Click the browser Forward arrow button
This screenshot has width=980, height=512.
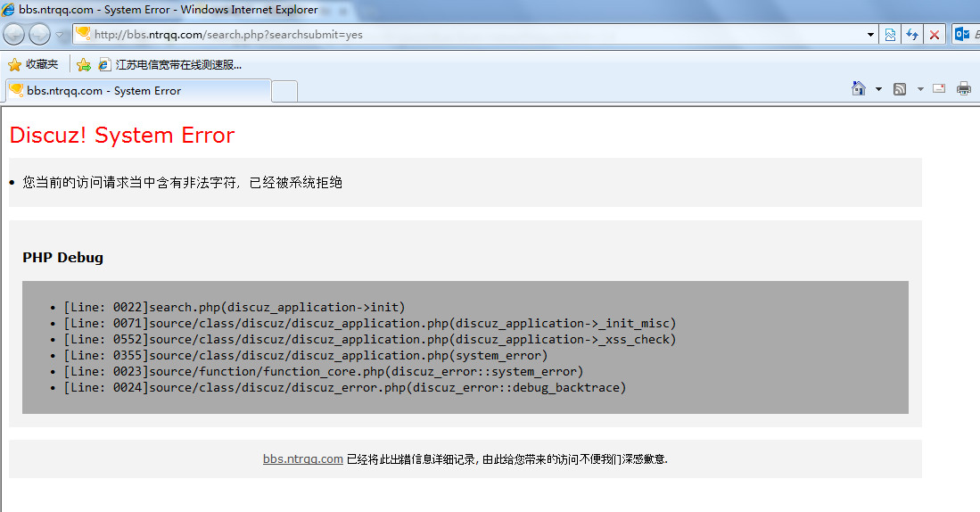point(39,35)
